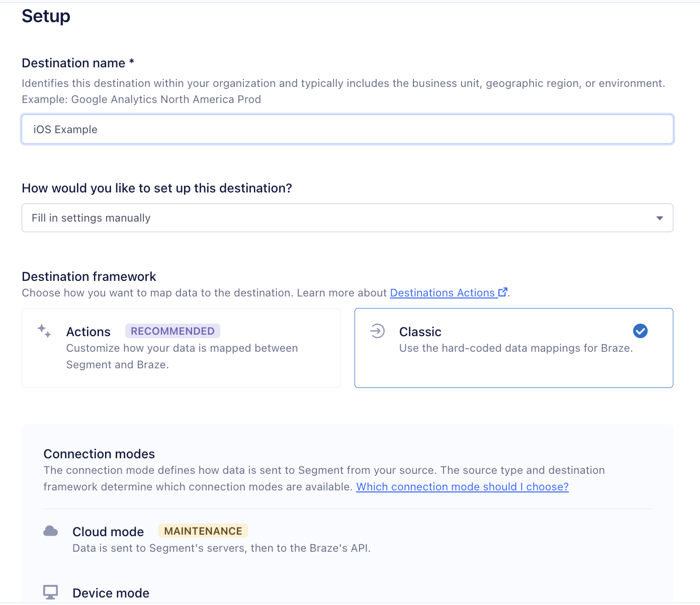Image resolution: width=700 pixels, height=605 pixels.
Task: Open the setup method dropdown
Action: (x=347, y=218)
